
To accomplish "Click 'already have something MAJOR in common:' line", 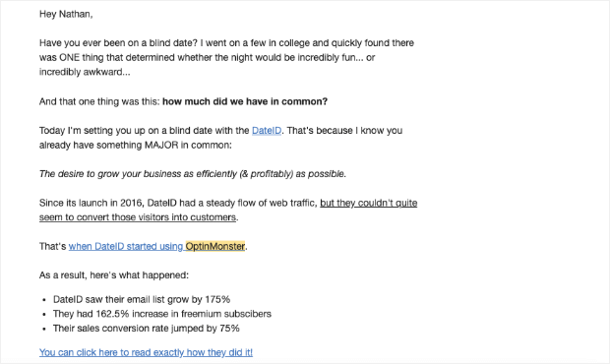I will [136, 145].
